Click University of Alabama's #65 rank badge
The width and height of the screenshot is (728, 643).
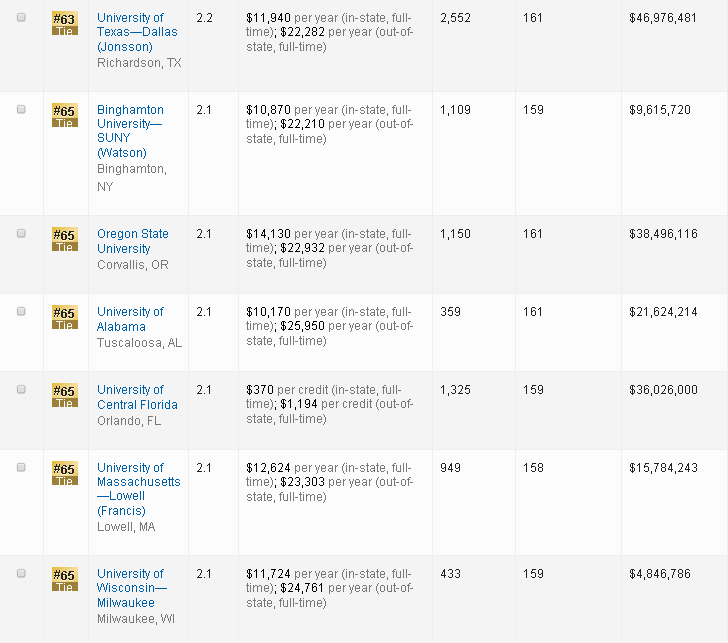click(x=64, y=318)
